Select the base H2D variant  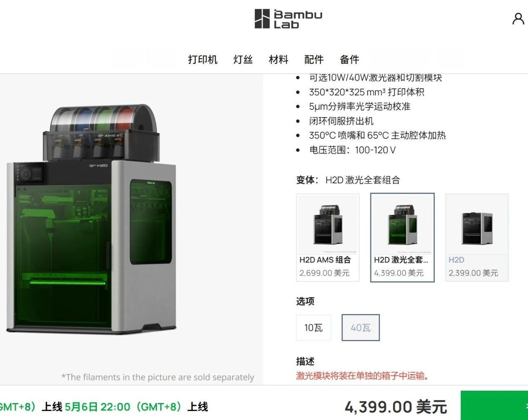click(x=477, y=238)
